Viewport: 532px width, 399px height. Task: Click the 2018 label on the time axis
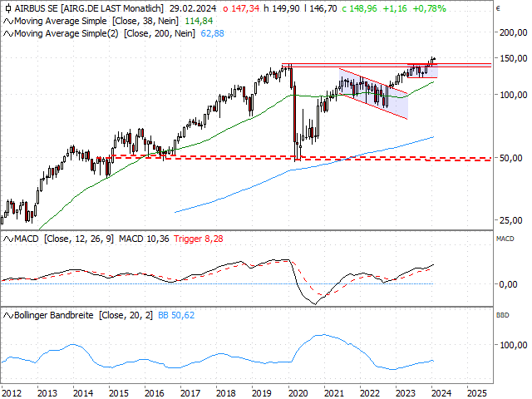pyautogui.click(x=225, y=393)
